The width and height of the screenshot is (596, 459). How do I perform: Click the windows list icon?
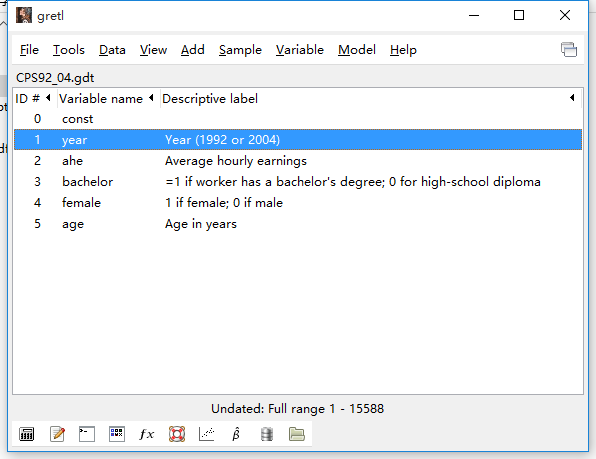click(569, 49)
